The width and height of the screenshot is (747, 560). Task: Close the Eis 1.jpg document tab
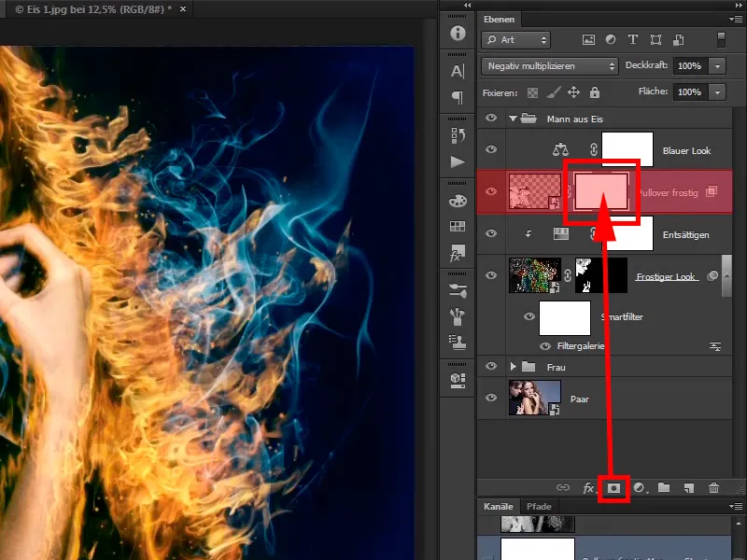[183, 9]
